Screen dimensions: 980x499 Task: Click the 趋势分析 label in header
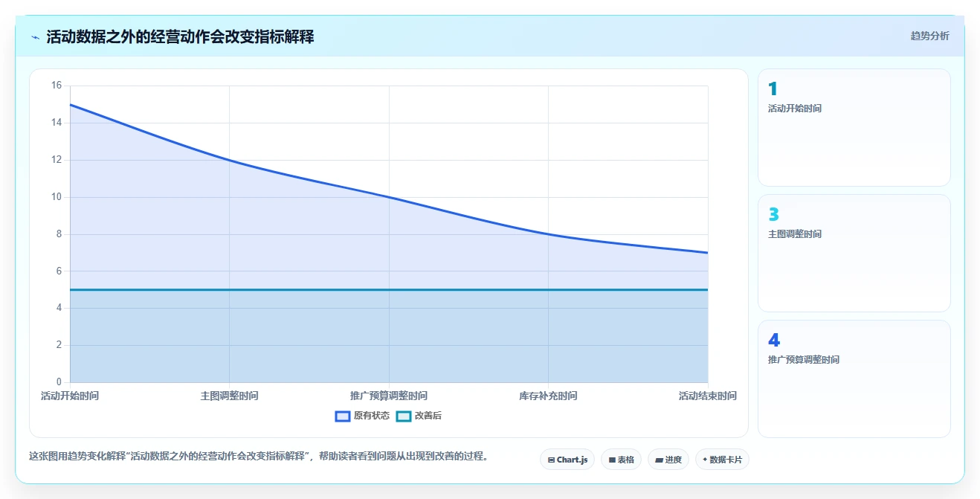tap(929, 36)
